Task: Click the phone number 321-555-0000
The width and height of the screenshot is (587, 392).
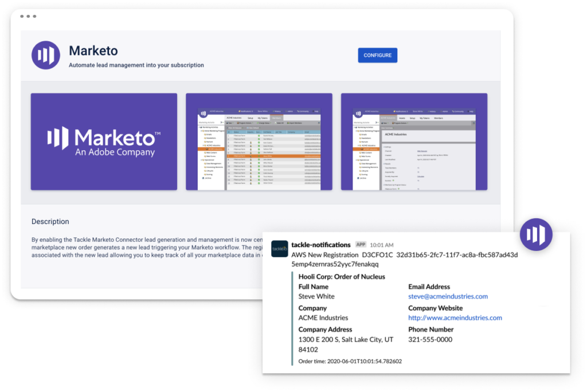Action: [x=430, y=340]
